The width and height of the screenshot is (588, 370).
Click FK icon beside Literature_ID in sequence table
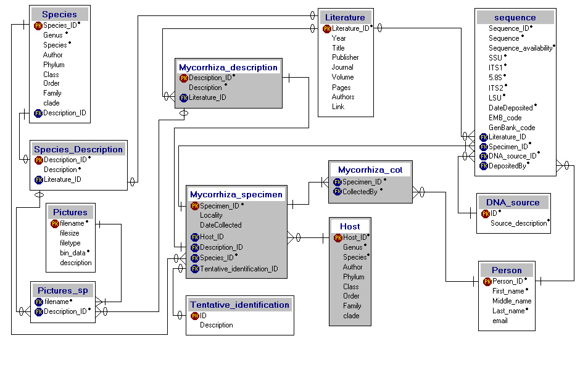click(483, 137)
